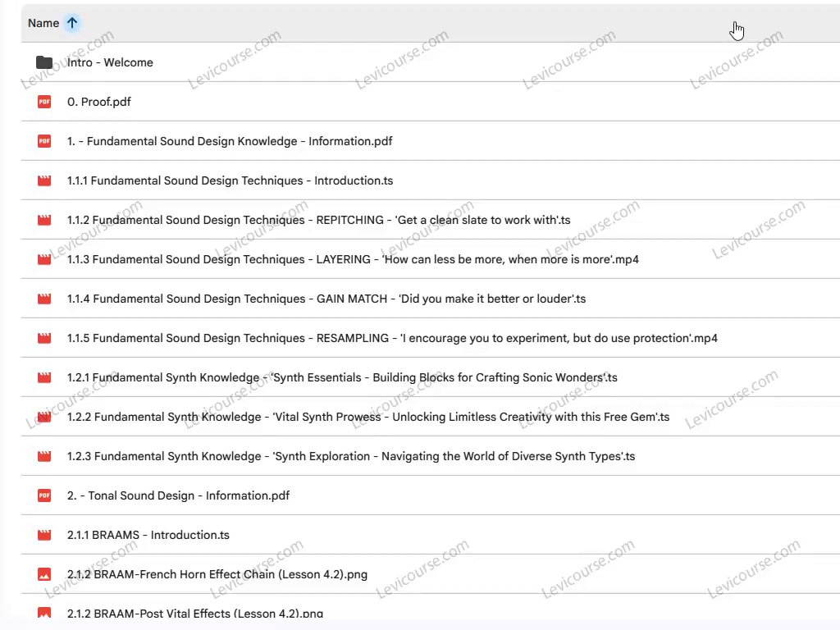
Task: Click the folder icon for Intro - Welcome
Action: tap(44, 62)
